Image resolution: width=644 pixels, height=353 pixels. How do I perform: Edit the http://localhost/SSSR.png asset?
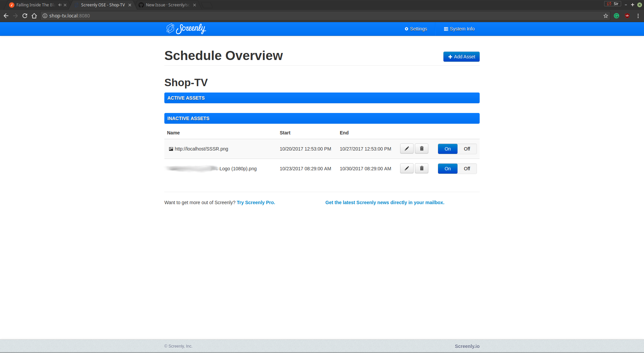pyautogui.click(x=406, y=149)
